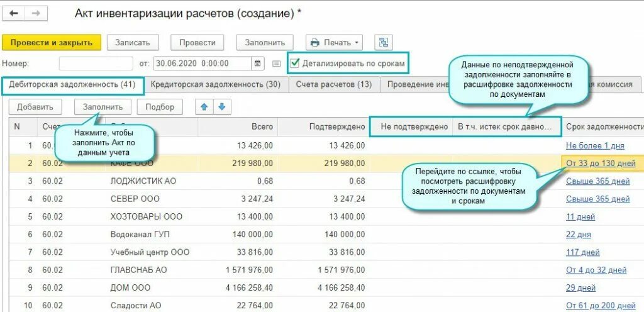
Task: Click the В т.ч. истек срок давно… header
Action: point(507,127)
